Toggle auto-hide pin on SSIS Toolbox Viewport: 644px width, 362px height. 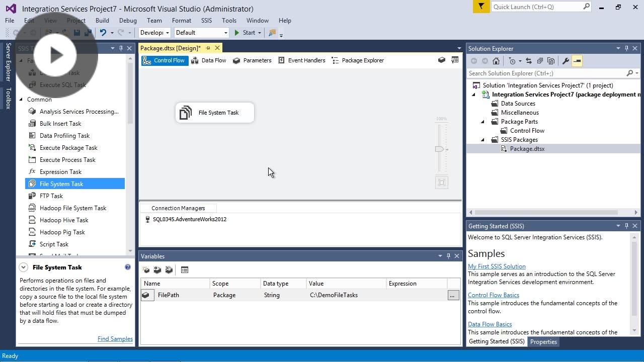coord(121,48)
